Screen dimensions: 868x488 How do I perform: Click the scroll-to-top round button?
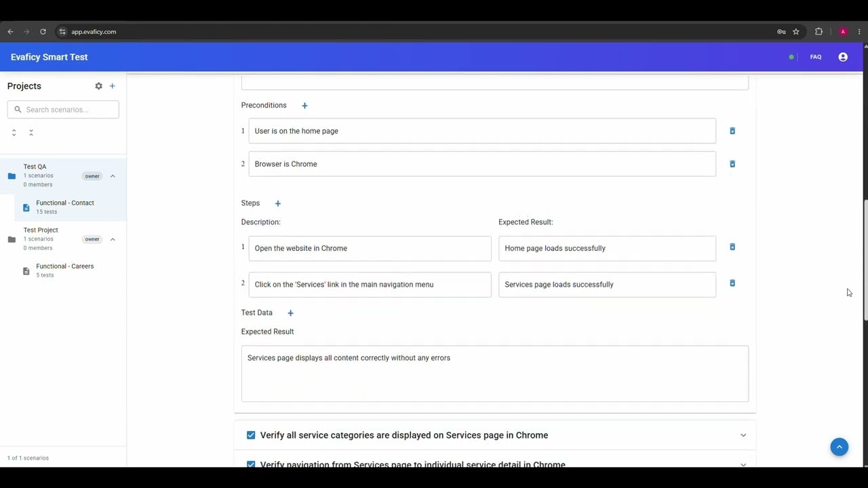pyautogui.click(x=840, y=447)
